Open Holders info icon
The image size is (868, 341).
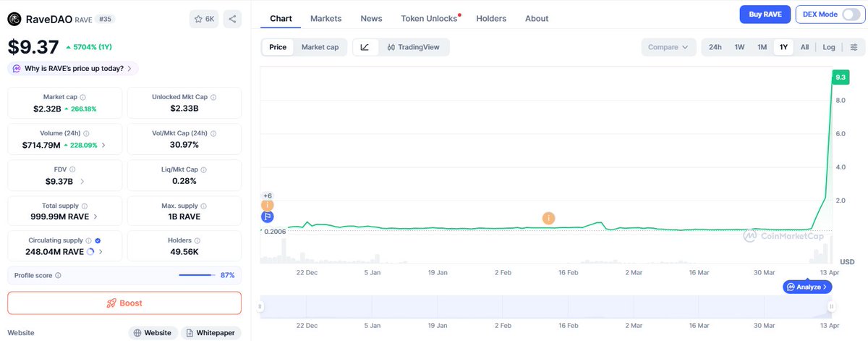pos(199,240)
